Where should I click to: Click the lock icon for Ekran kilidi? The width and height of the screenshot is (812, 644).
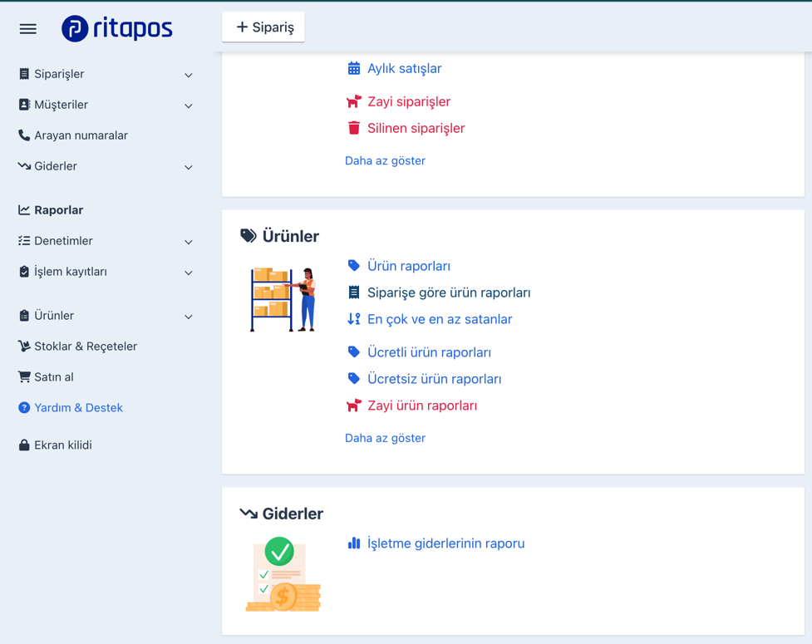(24, 445)
